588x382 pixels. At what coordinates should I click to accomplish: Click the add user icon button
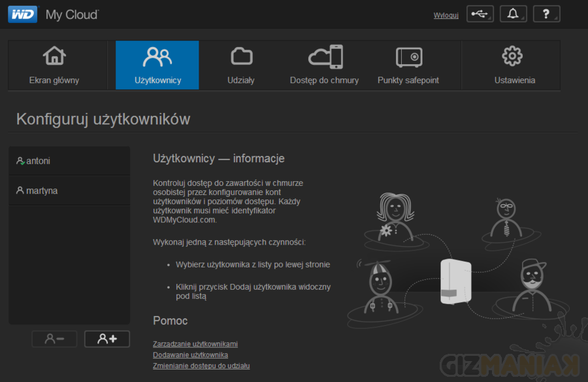click(x=107, y=339)
